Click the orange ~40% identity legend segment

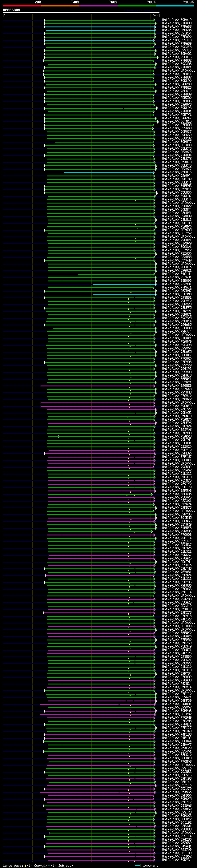pyautogui.click(x=60, y=6)
